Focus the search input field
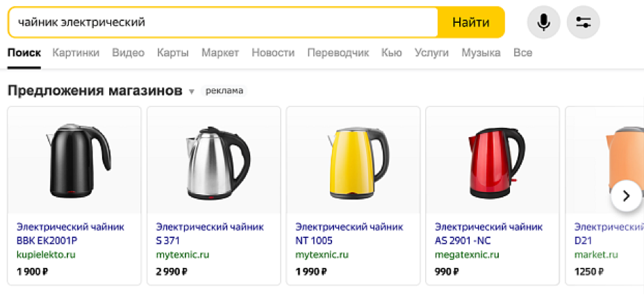644x295 pixels. [x=222, y=22]
